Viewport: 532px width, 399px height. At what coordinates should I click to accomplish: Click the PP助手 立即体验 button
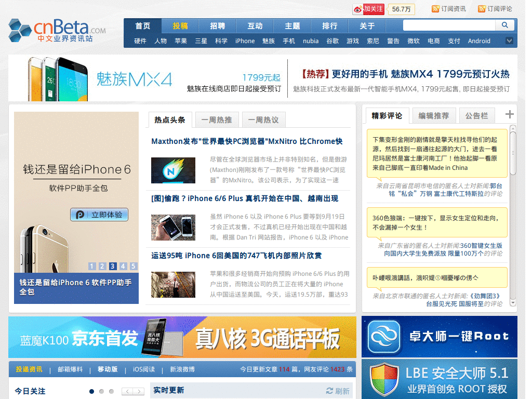pyautogui.click(x=99, y=215)
